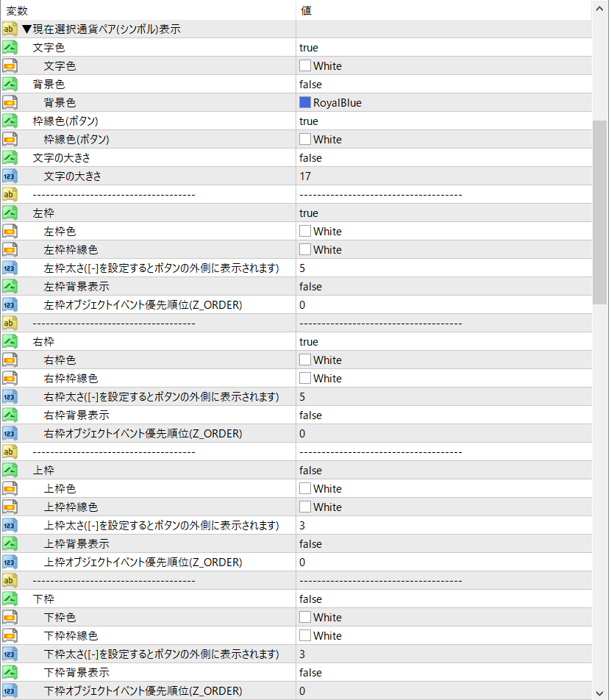The width and height of the screenshot is (611, 700).
Task: Click the color icon next to 右枠色
Action: click(x=10, y=360)
